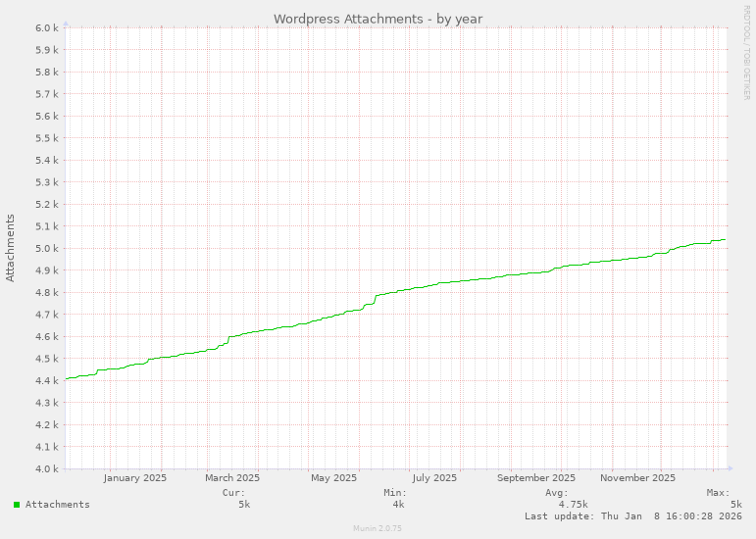Click the '4.8 k' y-axis label
The height and width of the screenshot is (539, 756).
(x=47, y=293)
